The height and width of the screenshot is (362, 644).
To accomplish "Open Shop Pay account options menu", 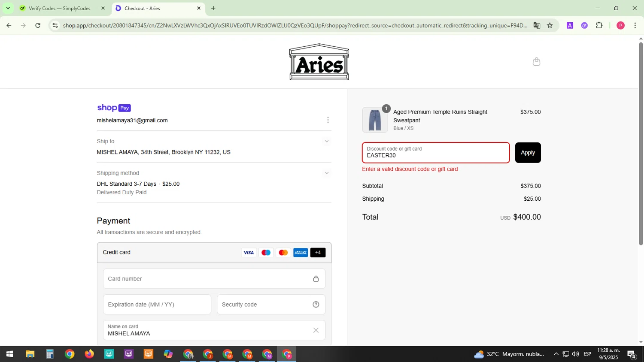I will (x=328, y=120).
